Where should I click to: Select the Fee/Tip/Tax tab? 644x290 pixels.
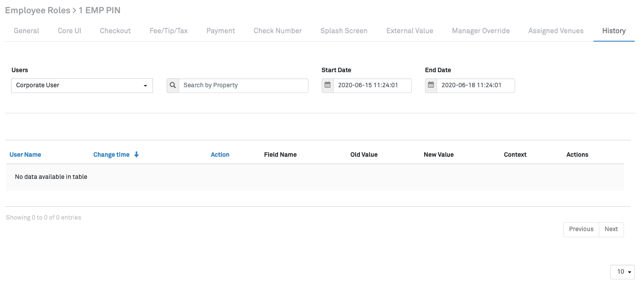click(168, 31)
